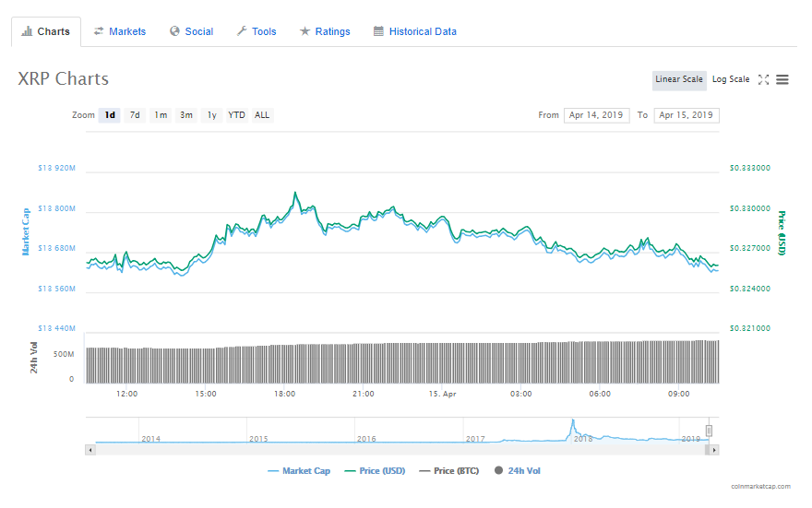Toggle the Price (USD) legend series
This screenshot has width=812, height=508.
coord(375,471)
